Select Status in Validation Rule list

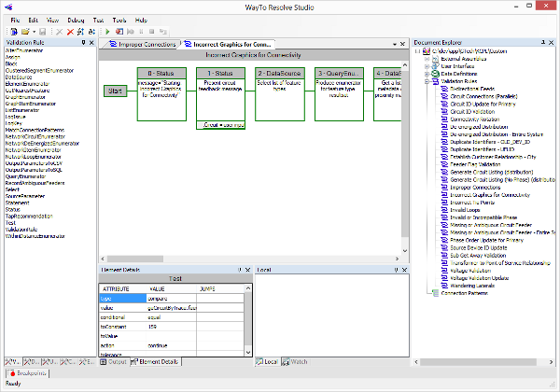point(12,210)
